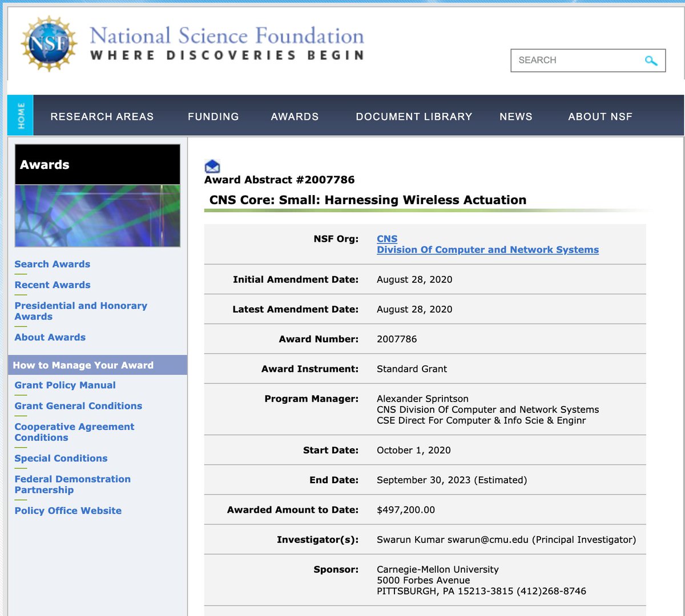Open the NEWS menu
The width and height of the screenshot is (685, 616).
click(x=516, y=116)
